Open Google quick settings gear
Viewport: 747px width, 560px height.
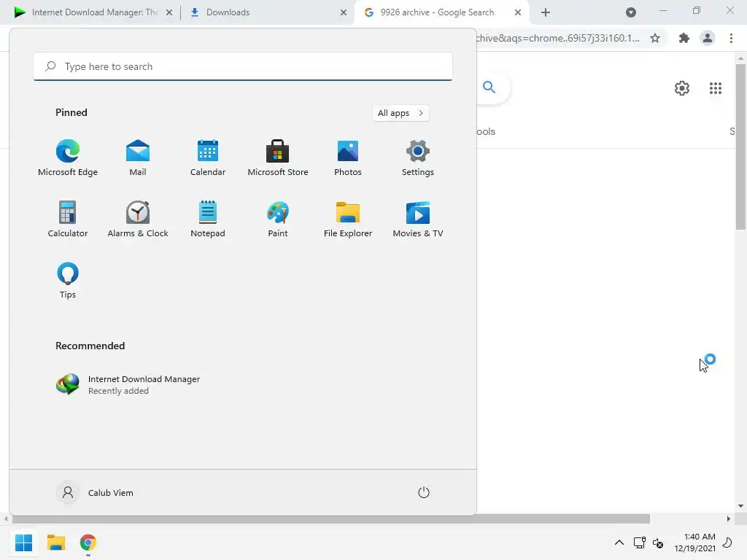682,88
